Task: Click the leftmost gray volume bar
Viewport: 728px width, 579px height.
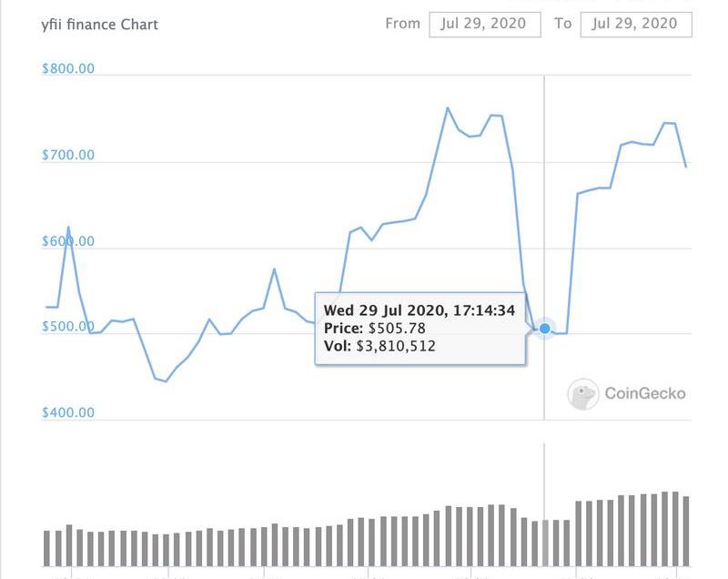Action: (47, 548)
